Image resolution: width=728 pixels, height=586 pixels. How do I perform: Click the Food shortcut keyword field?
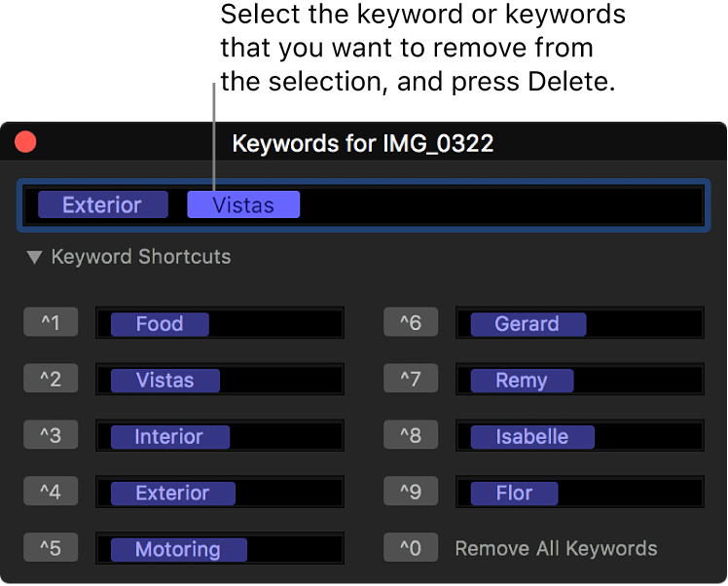click(273, 324)
